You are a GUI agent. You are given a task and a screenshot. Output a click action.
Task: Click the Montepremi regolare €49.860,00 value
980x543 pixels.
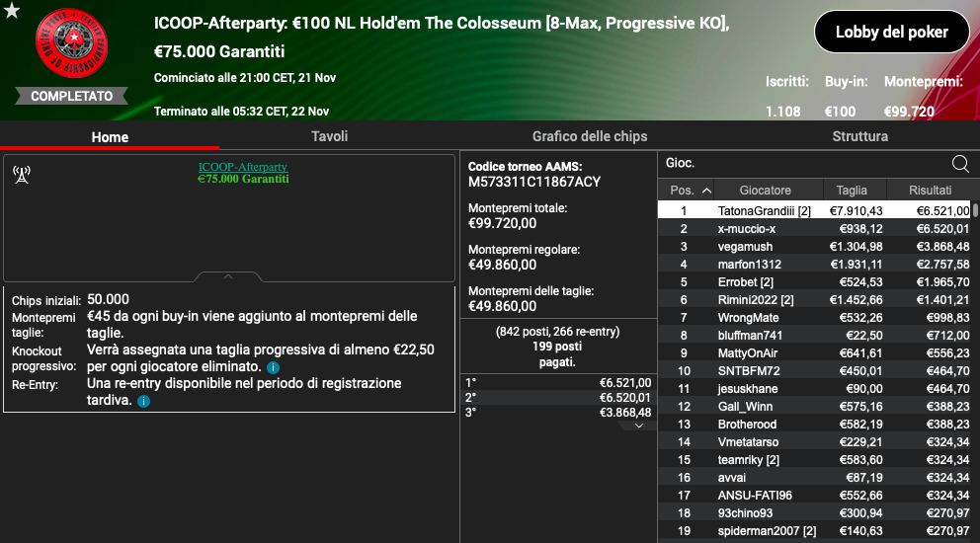tap(503, 265)
